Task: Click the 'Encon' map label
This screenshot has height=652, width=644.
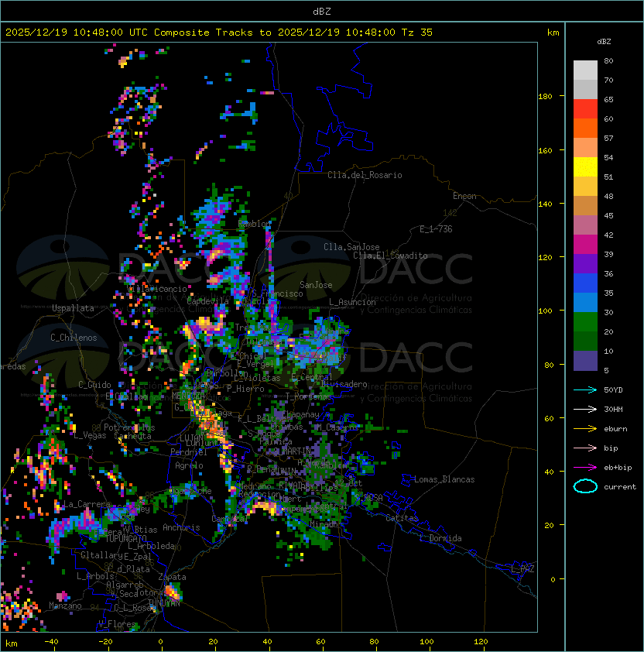Action: (x=464, y=196)
